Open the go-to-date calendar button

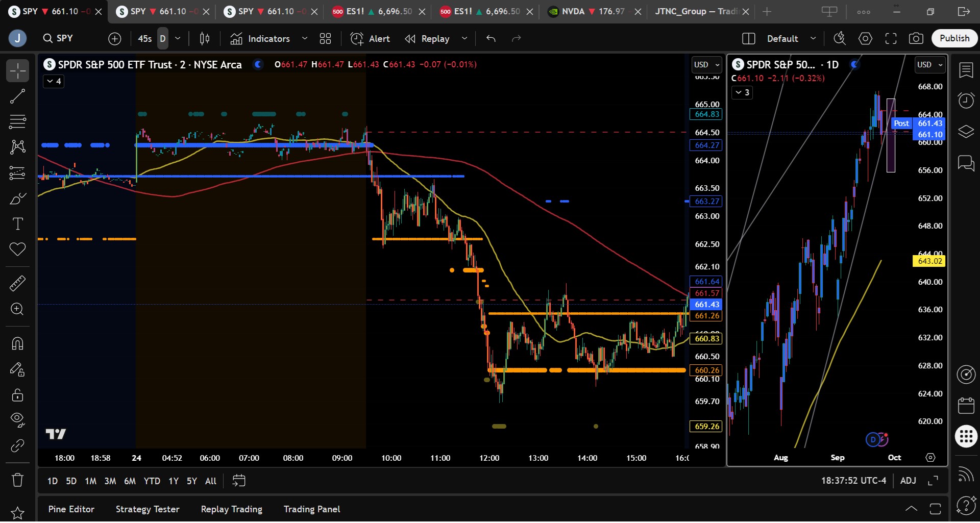click(x=239, y=481)
